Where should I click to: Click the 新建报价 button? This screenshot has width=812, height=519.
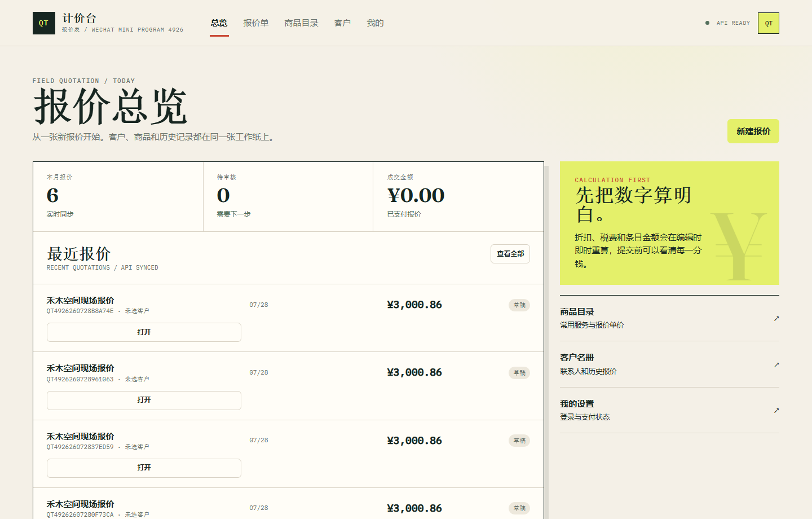tap(753, 131)
